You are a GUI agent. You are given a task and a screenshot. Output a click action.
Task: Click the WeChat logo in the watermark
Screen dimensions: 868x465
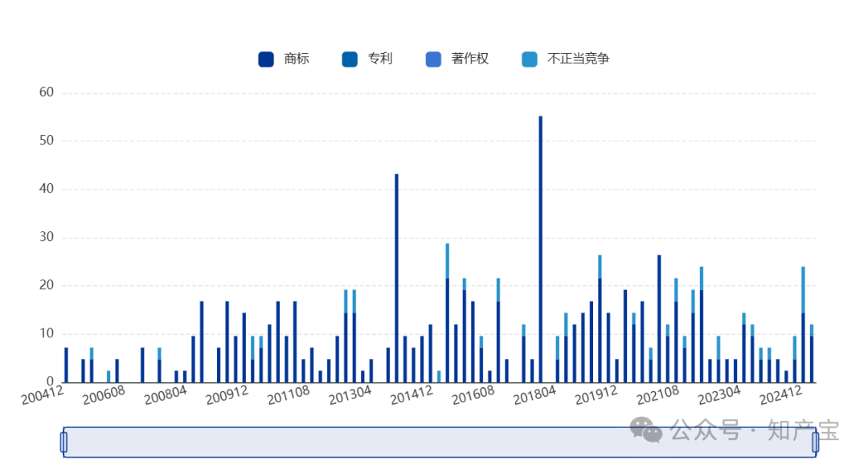pos(646,429)
